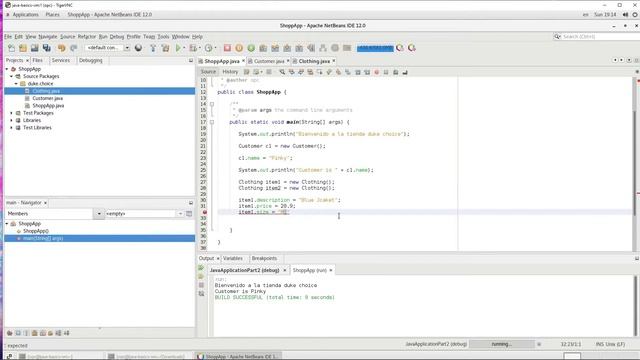Open the Debug Project dropdown arrow

tap(200, 48)
